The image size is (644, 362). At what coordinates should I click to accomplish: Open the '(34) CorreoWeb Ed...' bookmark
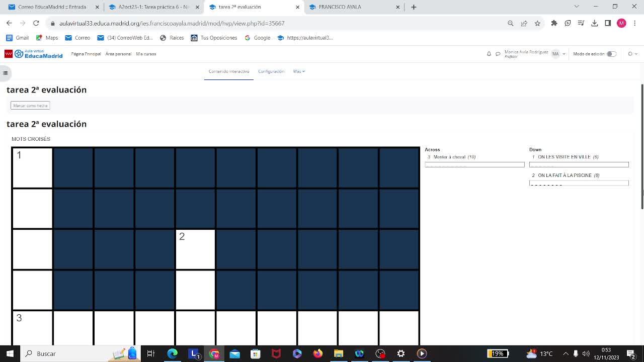tap(125, 38)
